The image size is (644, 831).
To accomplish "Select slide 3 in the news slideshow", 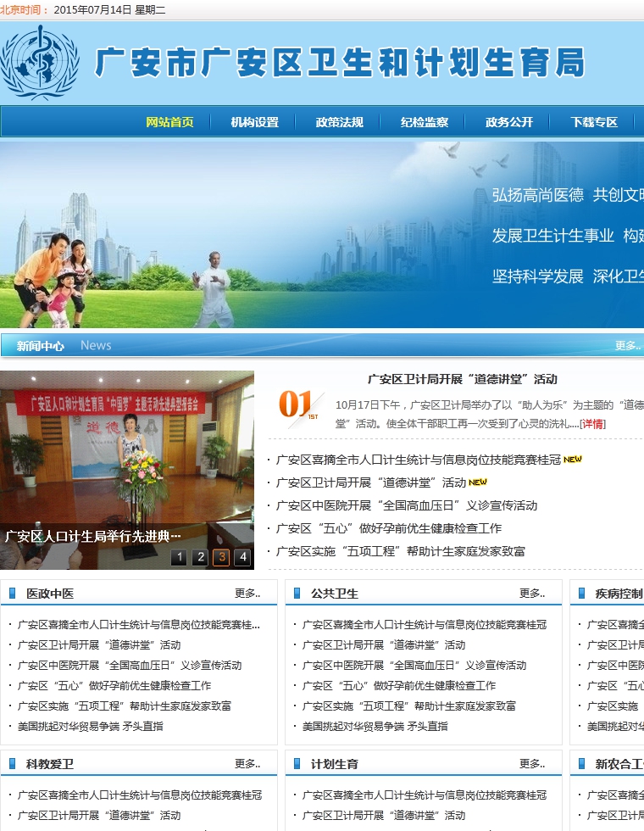I will (x=221, y=557).
